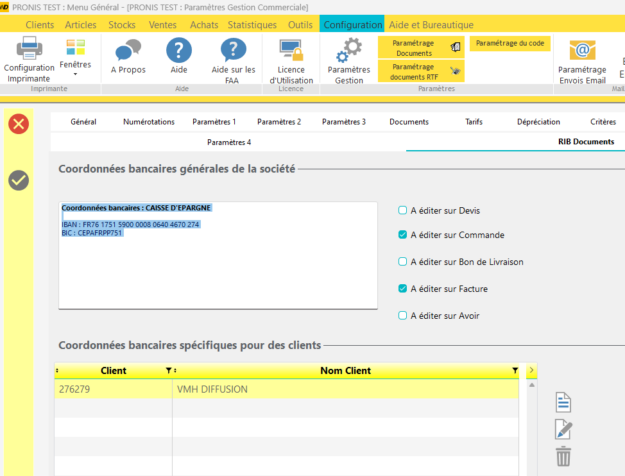Switch to the Numérotations tab
The height and width of the screenshot is (476, 625).
pos(148,121)
